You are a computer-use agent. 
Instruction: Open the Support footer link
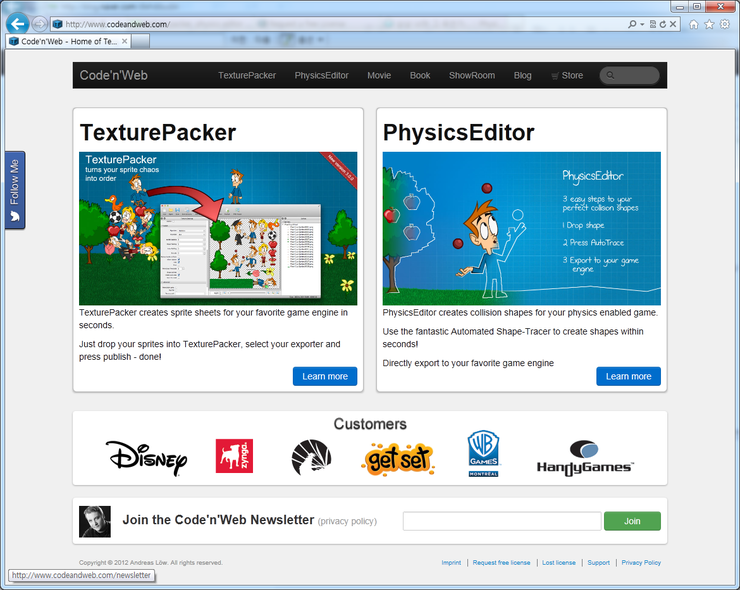[x=598, y=563]
